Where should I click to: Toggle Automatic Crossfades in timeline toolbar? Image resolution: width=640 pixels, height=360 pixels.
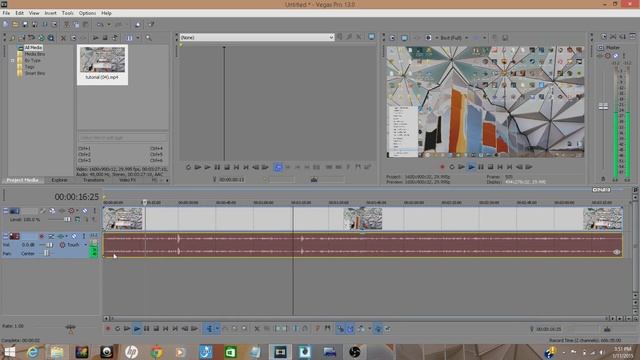pos(350,329)
